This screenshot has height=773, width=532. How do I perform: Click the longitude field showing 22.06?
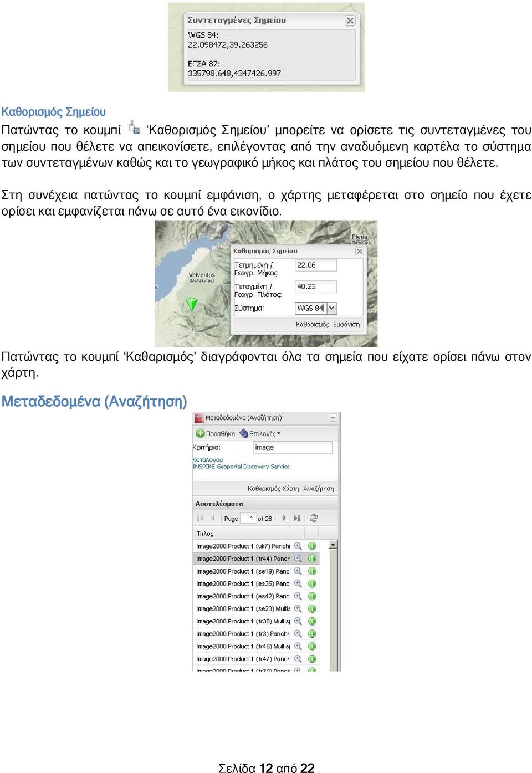[315, 265]
